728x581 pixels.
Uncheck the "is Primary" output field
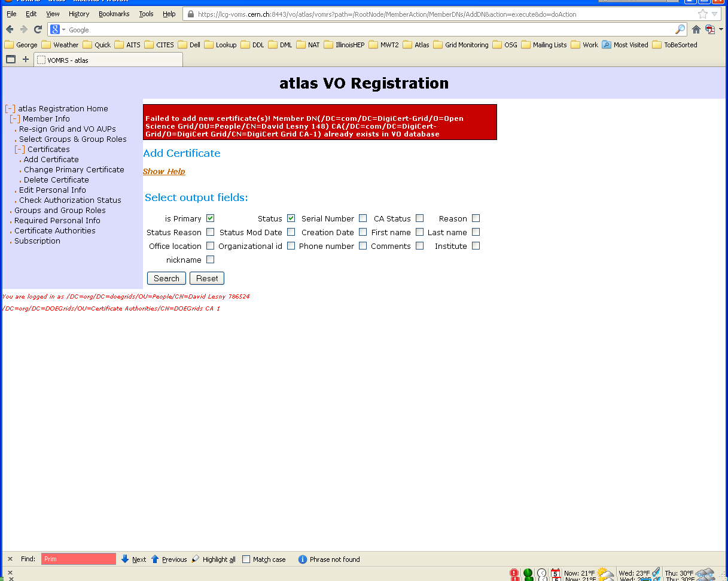click(210, 218)
